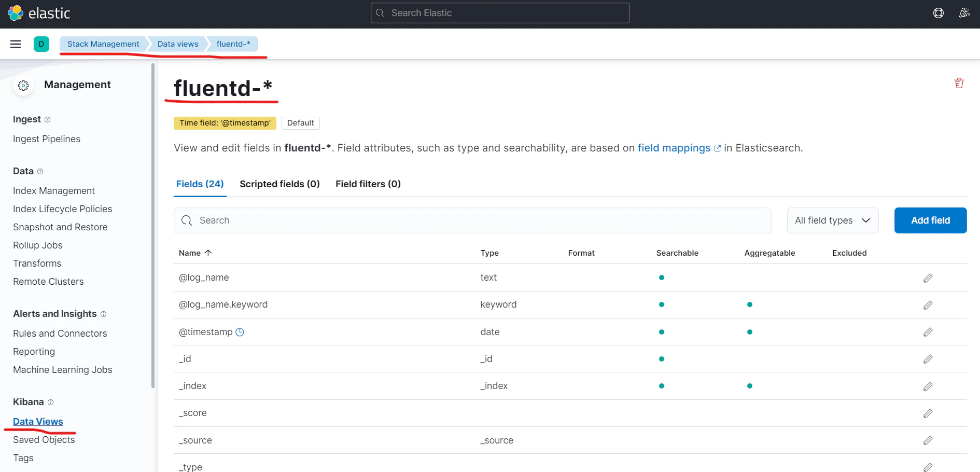Open the newsfeed celebration icon
Viewport: 980px width, 472px height.
[x=964, y=13]
